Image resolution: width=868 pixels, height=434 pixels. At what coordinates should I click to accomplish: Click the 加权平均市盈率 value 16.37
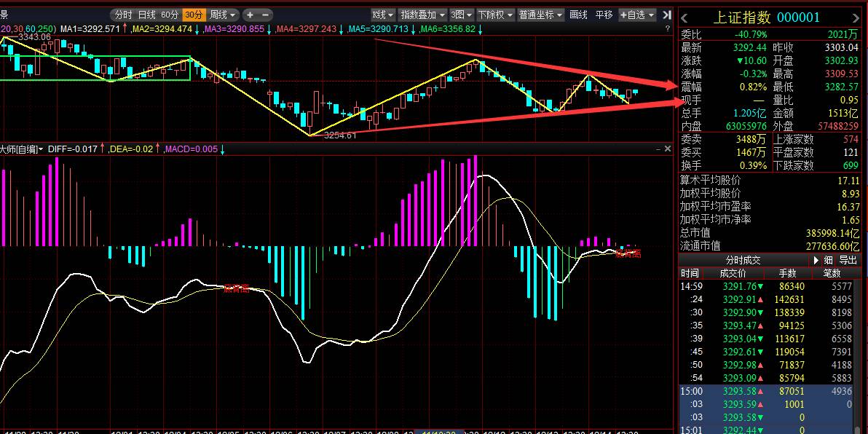[x=848, y=207]
